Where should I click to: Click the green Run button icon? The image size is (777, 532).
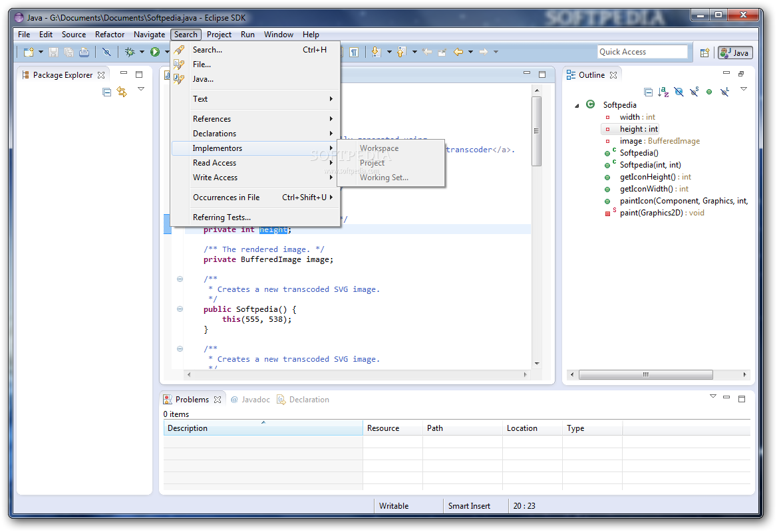155,52
